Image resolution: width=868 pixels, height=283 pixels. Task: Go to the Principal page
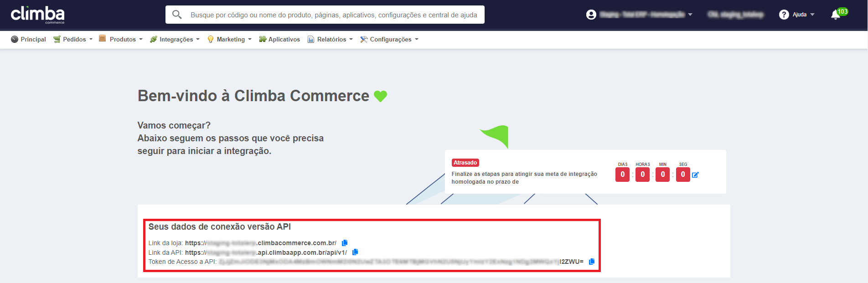[x=29, y=40]
